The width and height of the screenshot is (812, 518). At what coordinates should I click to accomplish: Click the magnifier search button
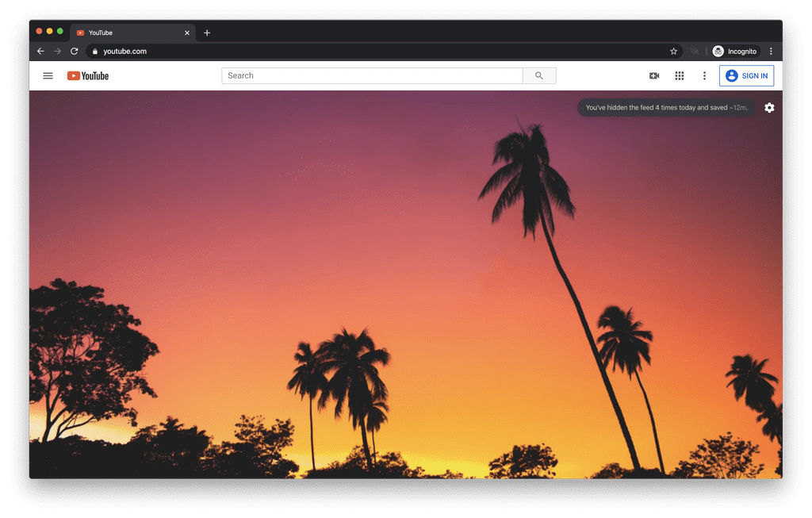(539, 75)
